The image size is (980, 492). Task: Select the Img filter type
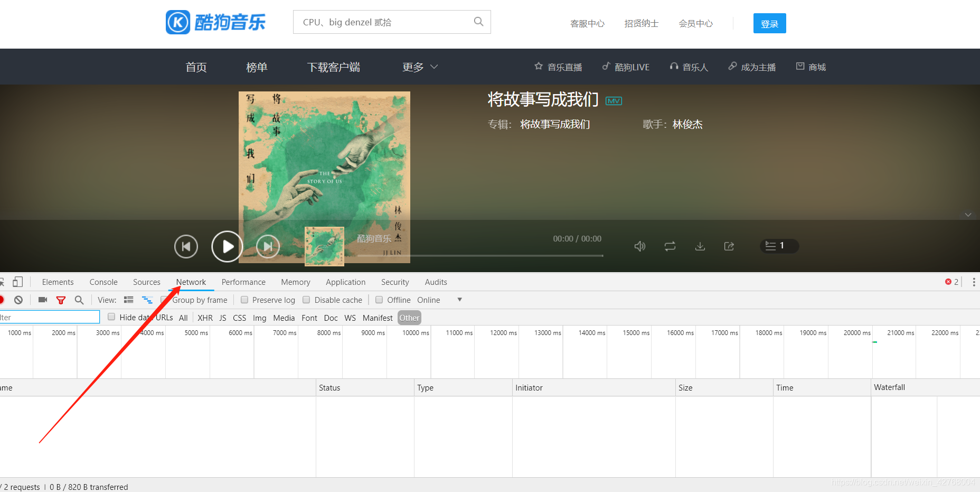[x=259, y=318]
